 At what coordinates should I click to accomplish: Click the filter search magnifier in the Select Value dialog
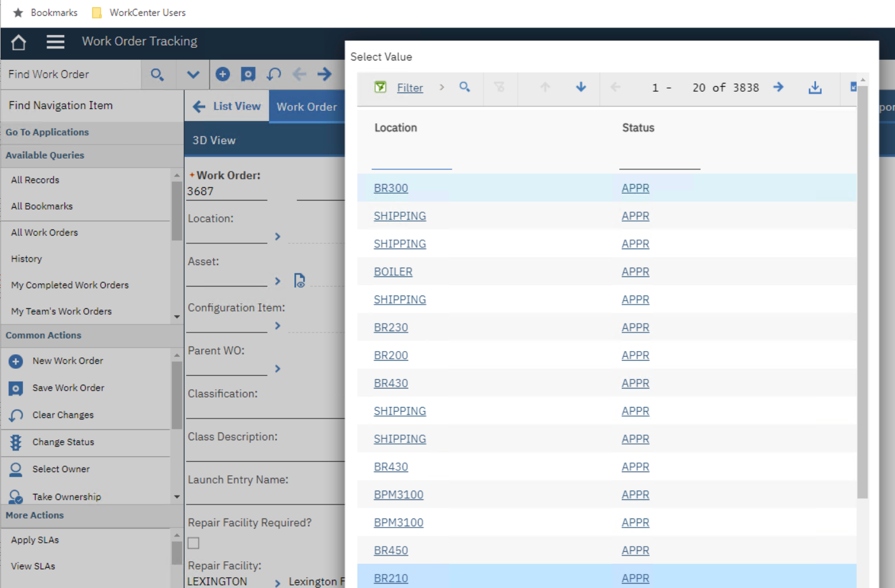point(465,87)
